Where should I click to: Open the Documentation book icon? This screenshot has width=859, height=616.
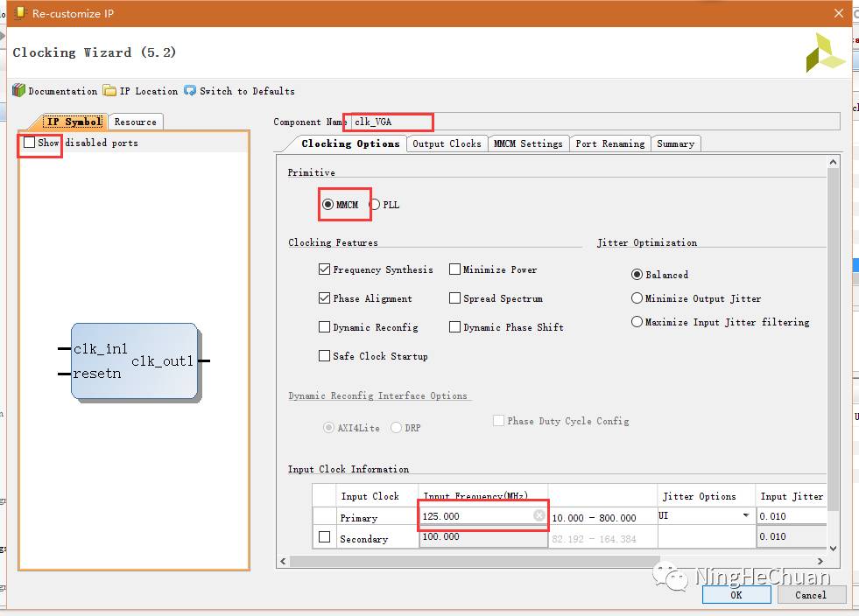click(18, 90)
